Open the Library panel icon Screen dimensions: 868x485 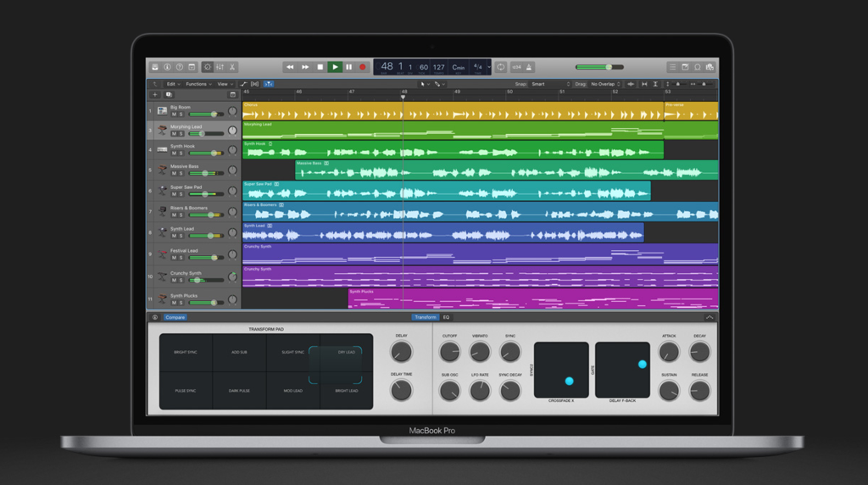155,67
